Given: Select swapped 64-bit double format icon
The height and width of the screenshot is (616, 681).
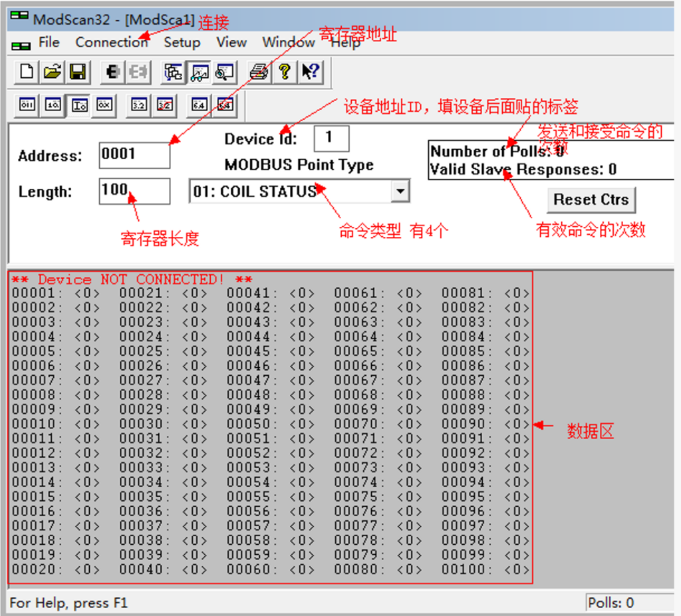Looking at the screenshot, I should click(x=225, y=105).
